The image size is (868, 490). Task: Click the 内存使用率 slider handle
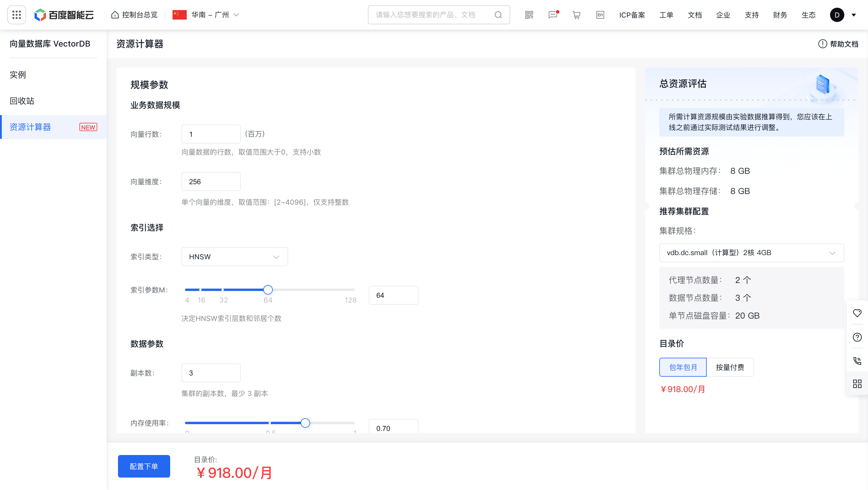(305, 423)
